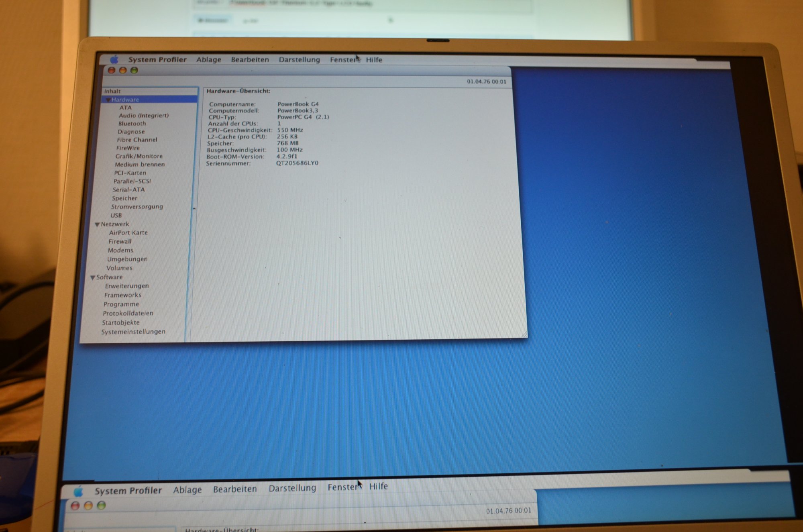Select Audio (Integriert) in the sidebar
The width and height of the screenshot is (803, 532).
coord(144,115)
